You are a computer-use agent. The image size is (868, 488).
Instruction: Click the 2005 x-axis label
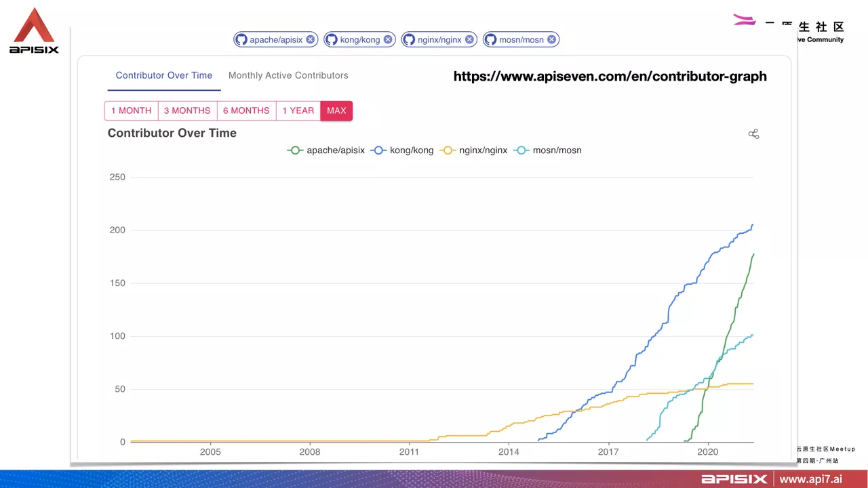(x=210, y=452)
